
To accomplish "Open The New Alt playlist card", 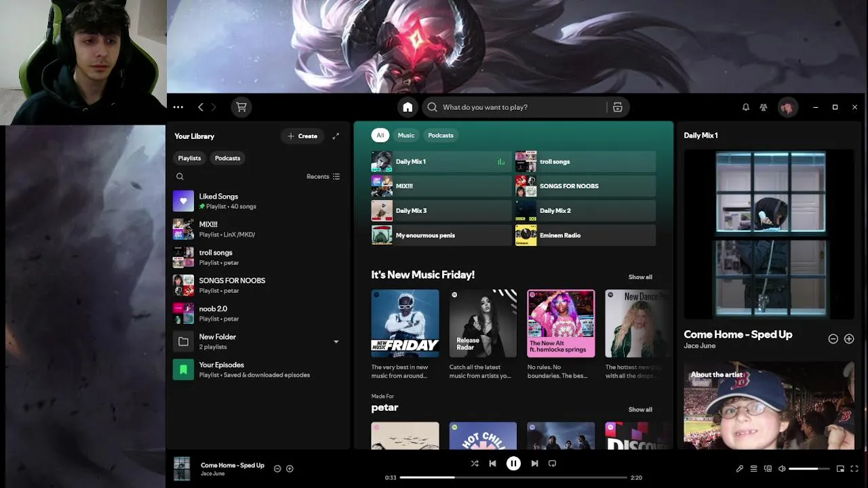I will (x=561, y=335).
